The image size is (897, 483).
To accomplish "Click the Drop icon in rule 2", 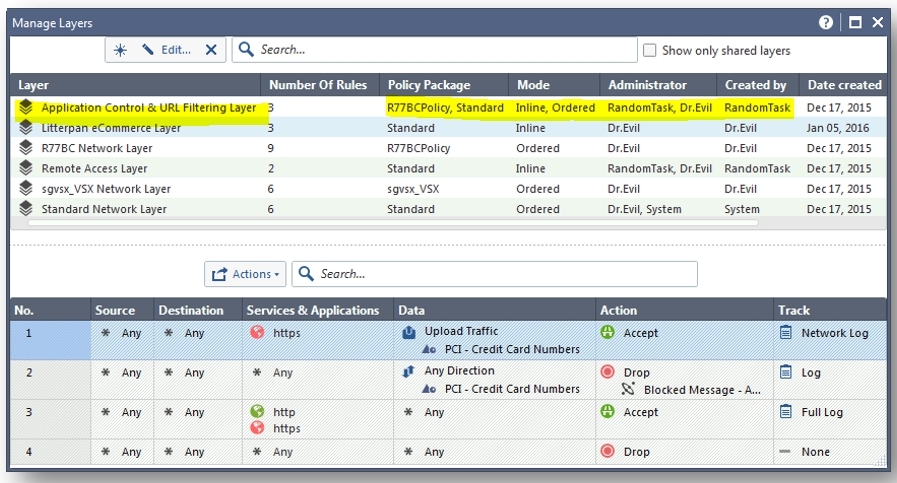I will click(x=607, y=372).
